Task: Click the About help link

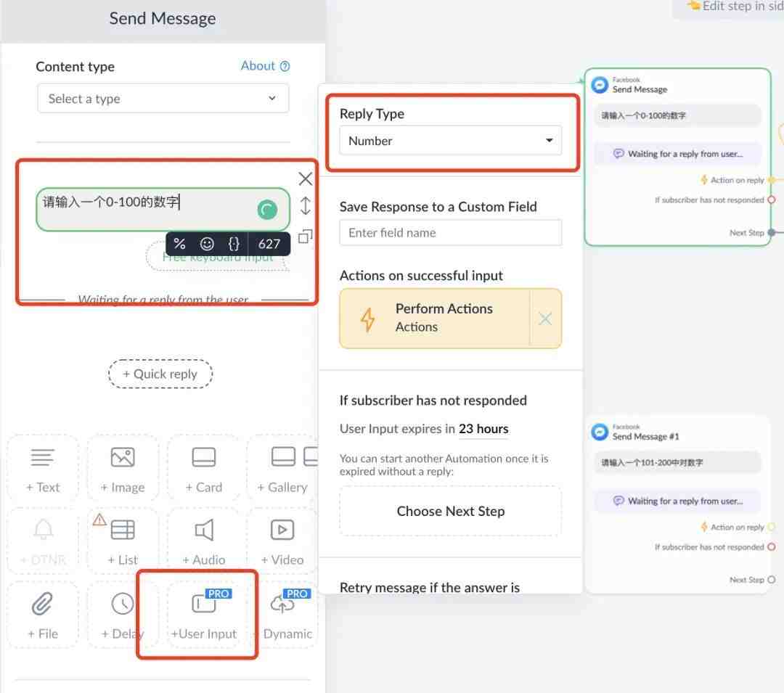Action: (x=264, y=66)
